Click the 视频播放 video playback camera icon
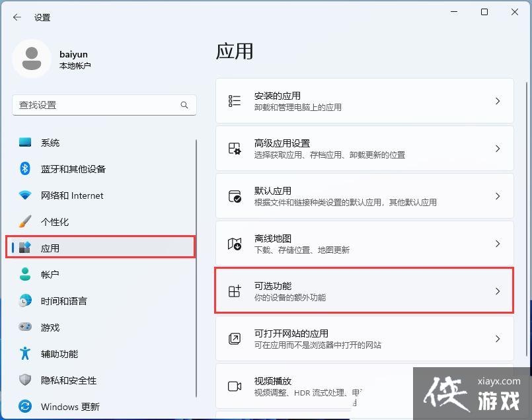The height and width of the screenshot is (420, 532). click(234, 386)
